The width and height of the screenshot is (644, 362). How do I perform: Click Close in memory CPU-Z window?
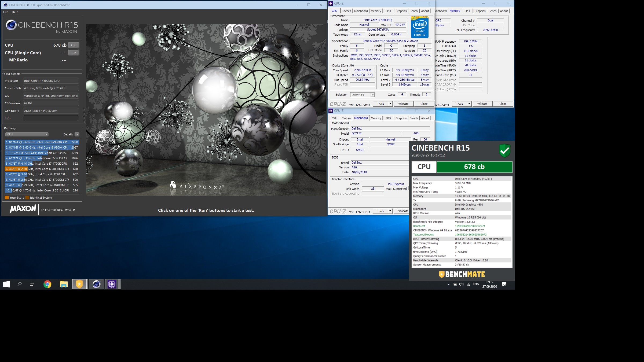click(503, 104)
